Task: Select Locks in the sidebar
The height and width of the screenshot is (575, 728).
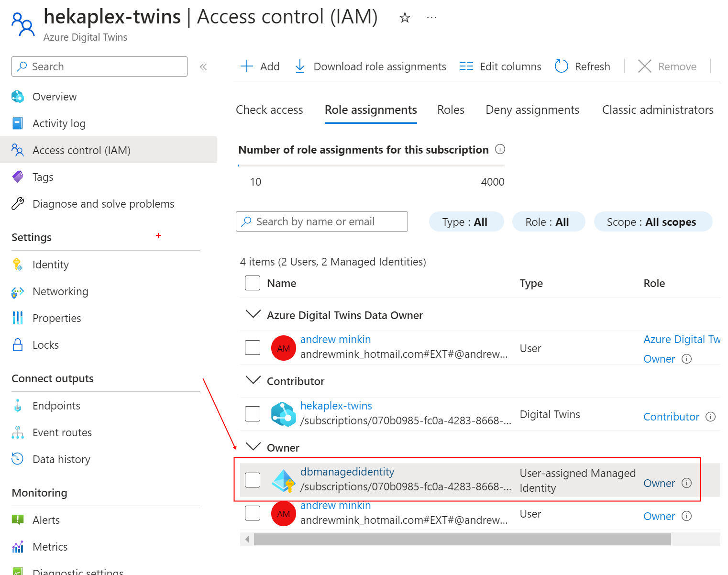Action: (x=45, y=344)
